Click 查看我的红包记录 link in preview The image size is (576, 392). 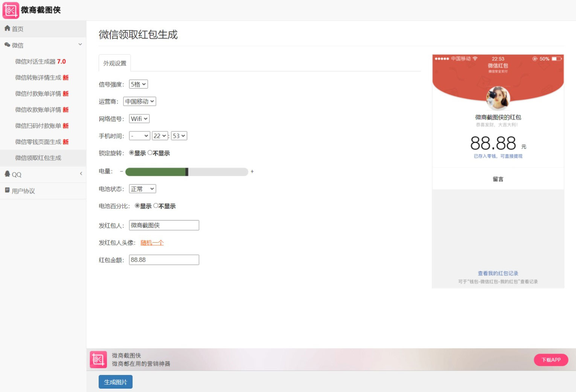pyautogui.click(x=498, y=273)
